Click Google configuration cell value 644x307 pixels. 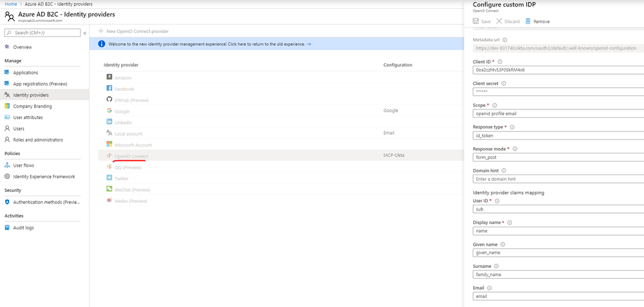pyautogui.click(x=390, y=110)
